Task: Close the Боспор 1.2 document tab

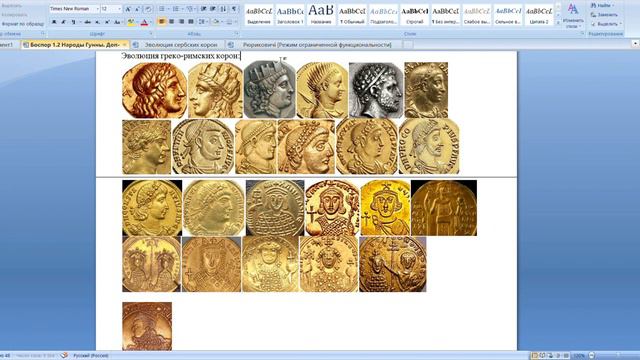Action: (x=125, y=45)
